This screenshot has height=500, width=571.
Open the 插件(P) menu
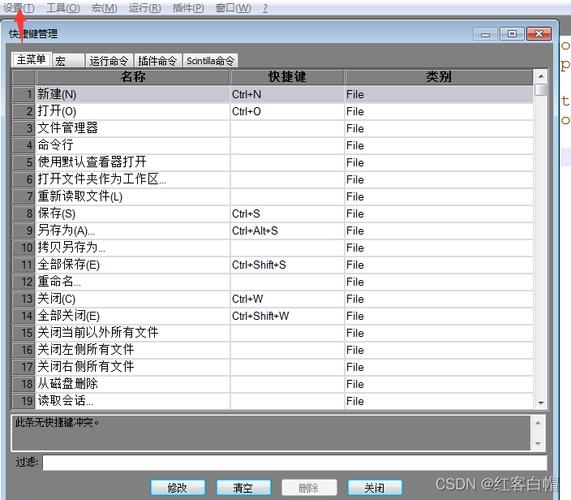188,8
